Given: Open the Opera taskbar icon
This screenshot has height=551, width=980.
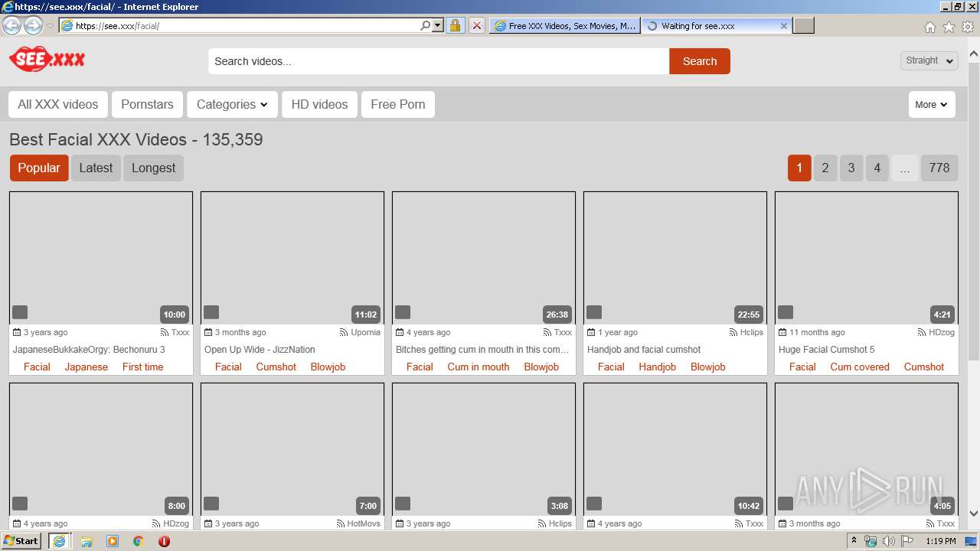Looking at the screenshot, I should pyautogui.click(x=164, y=541).
